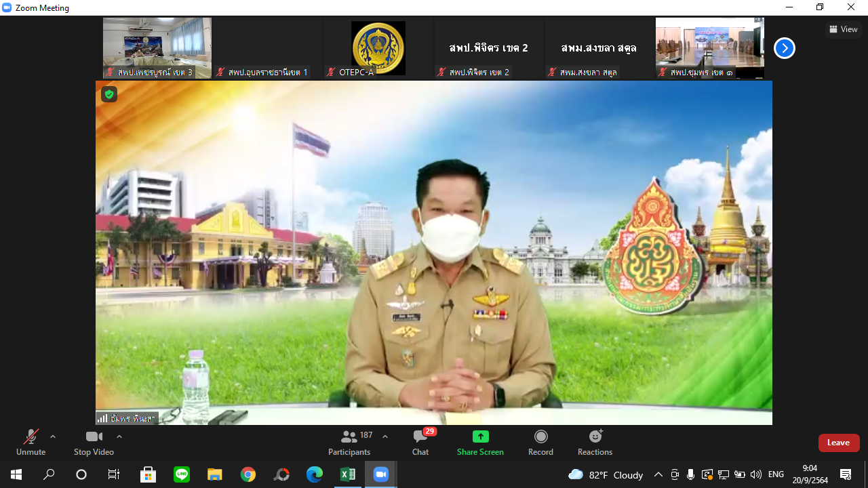Unmute the microphone
Image resolution: width=868 pixels, height=488 pixels.
pos(31,443)
